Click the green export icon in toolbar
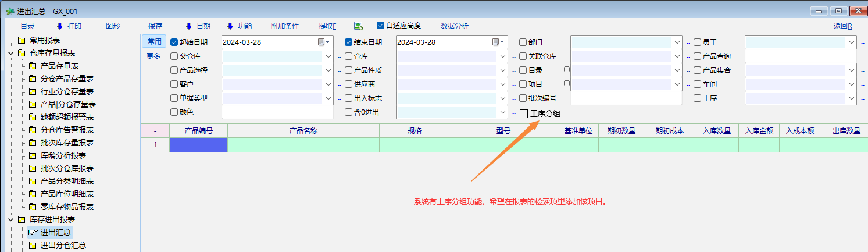 pyautogui.click(x=358, y=26)
